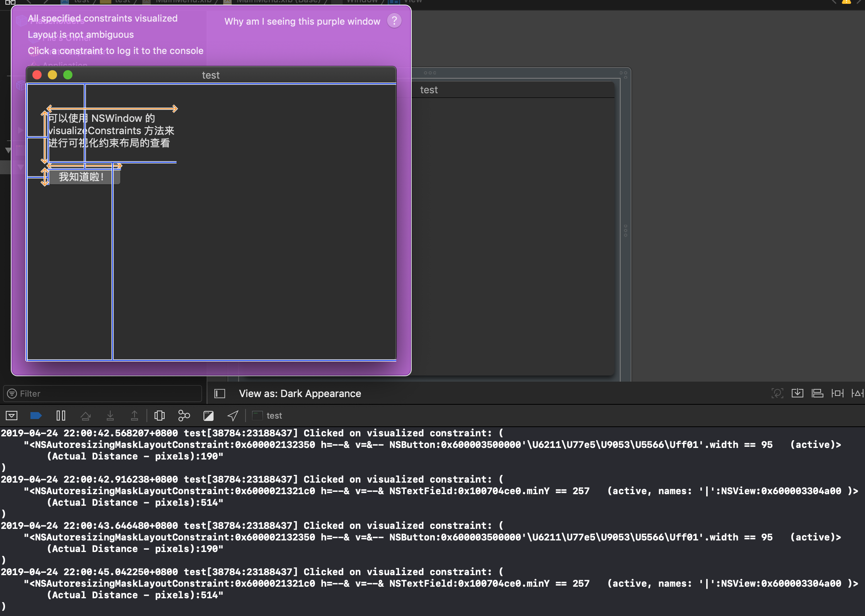
Task: Hide the debug area with the toggle icon
Action: pos(12,416)
